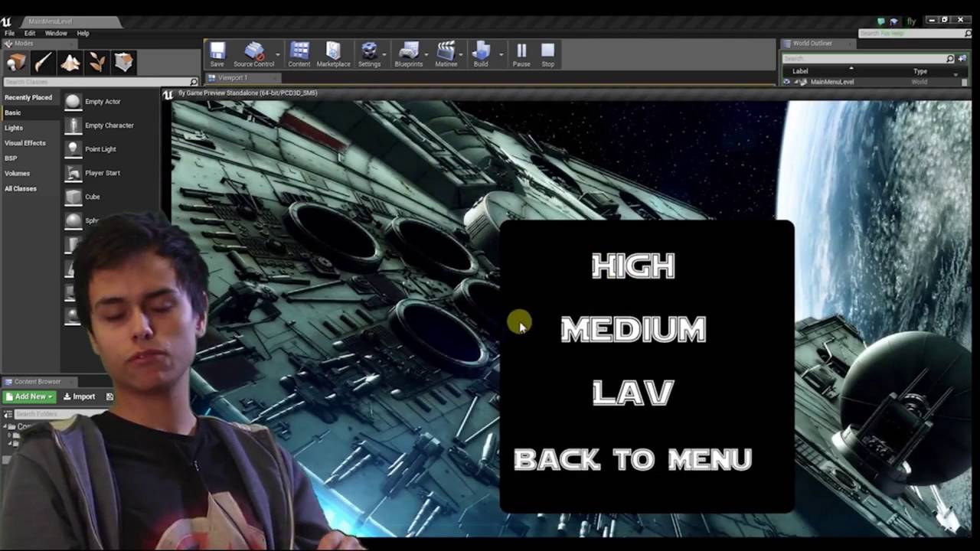Open the Source Control dropdown arrow
The image size is (980, 551).
(x=277, y=54)
